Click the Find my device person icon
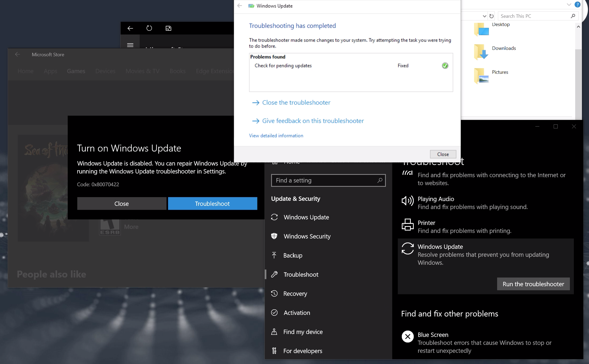 (x=274, y=332)
